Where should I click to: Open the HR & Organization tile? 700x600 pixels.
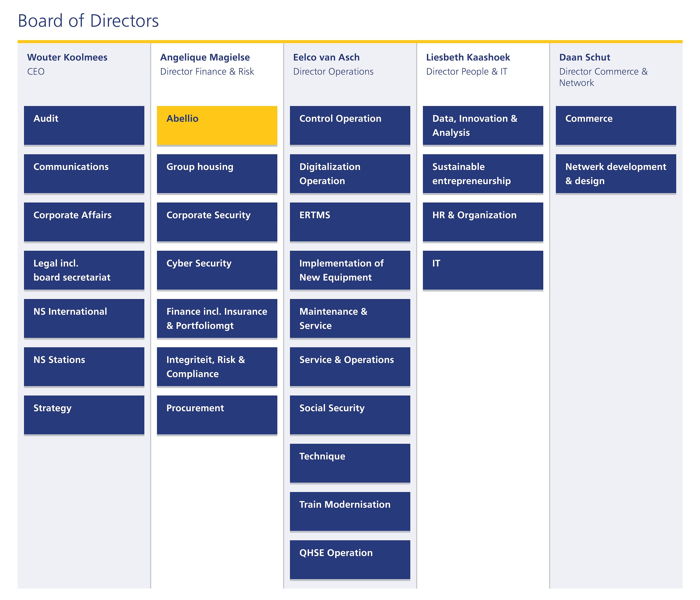pos(483,222)
